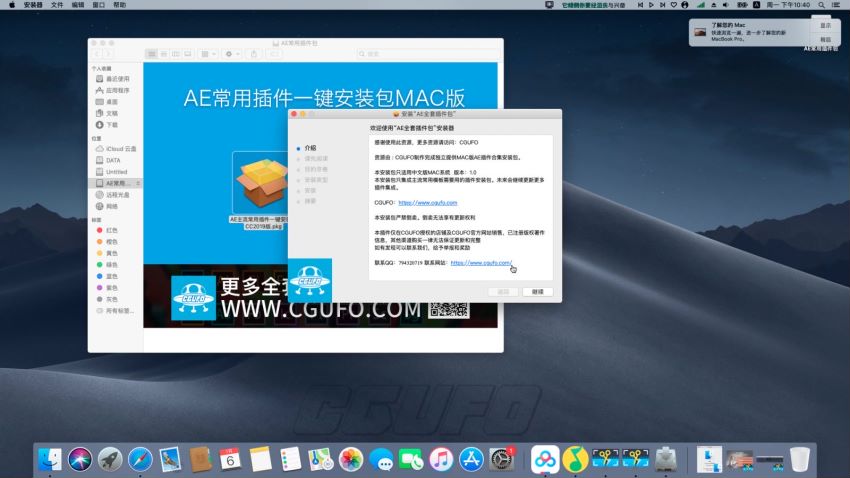Select 紫色 purple tag in Finder sidebar
Viewport: 850px width, 478px height.
tap(115, 288)
